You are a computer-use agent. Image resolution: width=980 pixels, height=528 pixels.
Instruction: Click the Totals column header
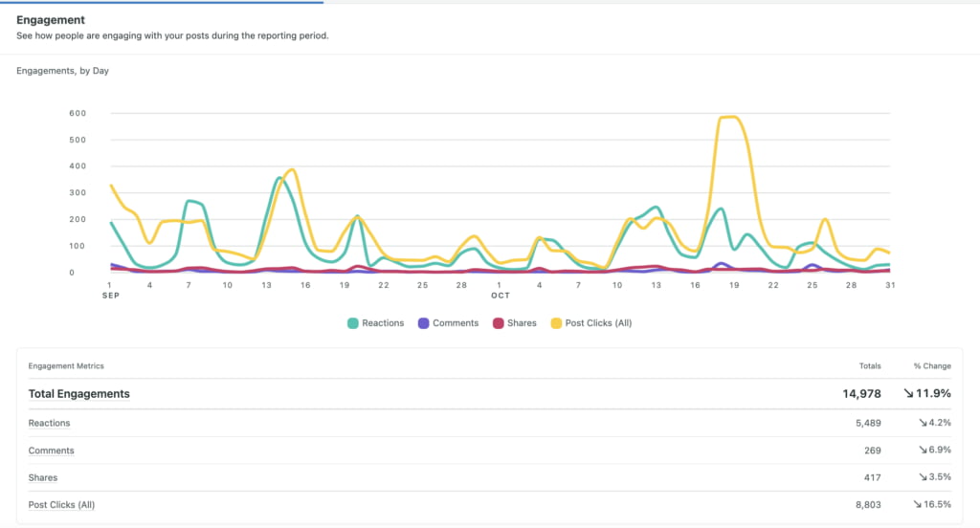click(870, 366)
